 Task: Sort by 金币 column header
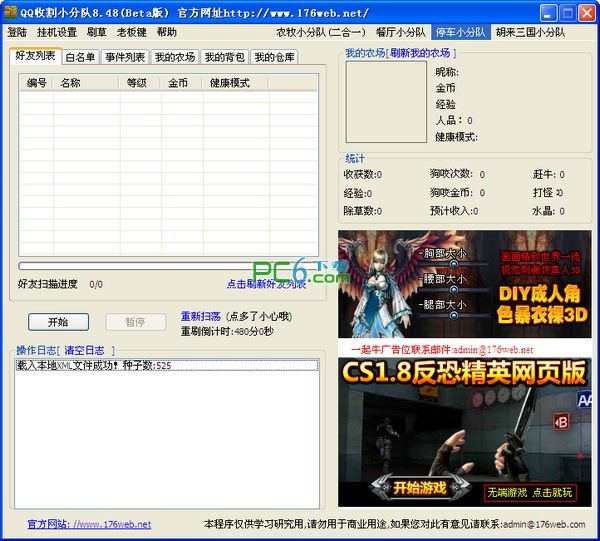(x=181, y=83)
